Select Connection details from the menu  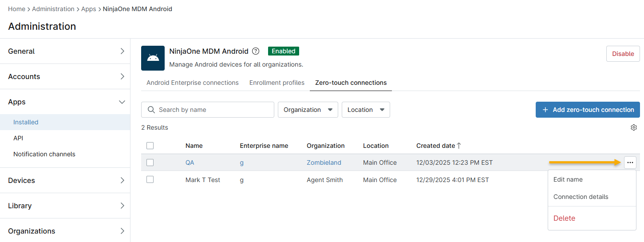pyautogui.click(x=581, y=197)
